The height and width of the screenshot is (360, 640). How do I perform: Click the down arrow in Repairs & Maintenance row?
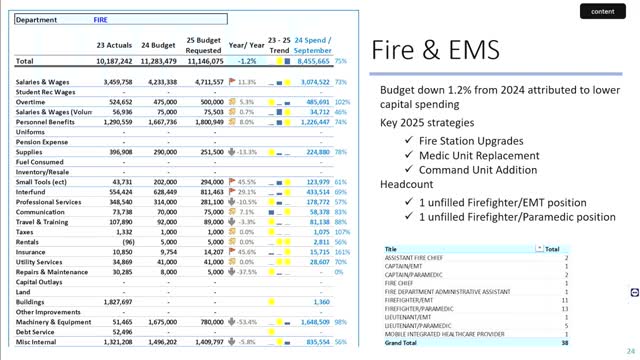[232, 272]
